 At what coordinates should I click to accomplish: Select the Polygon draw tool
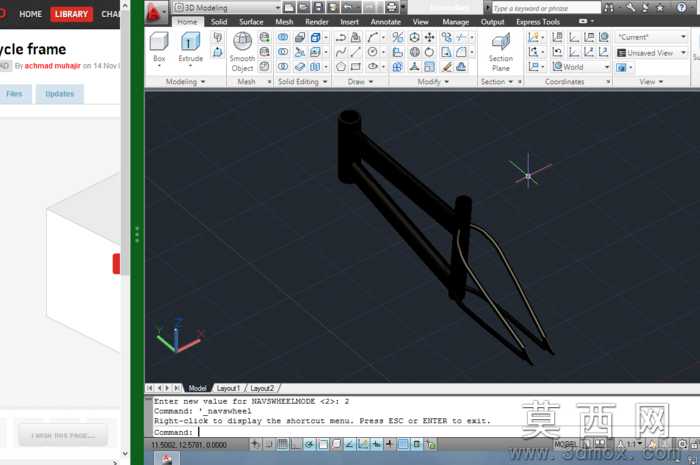(341, 67)
